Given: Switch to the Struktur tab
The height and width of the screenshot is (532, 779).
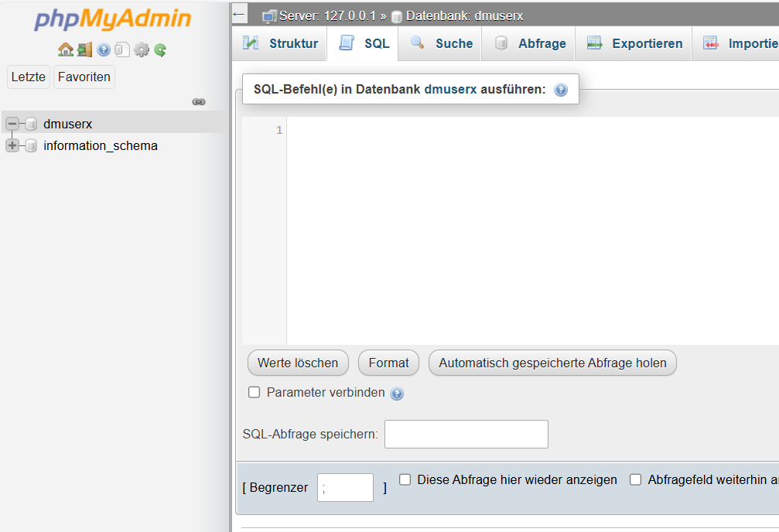Looking at the screenshot, I should pos(280,43).
